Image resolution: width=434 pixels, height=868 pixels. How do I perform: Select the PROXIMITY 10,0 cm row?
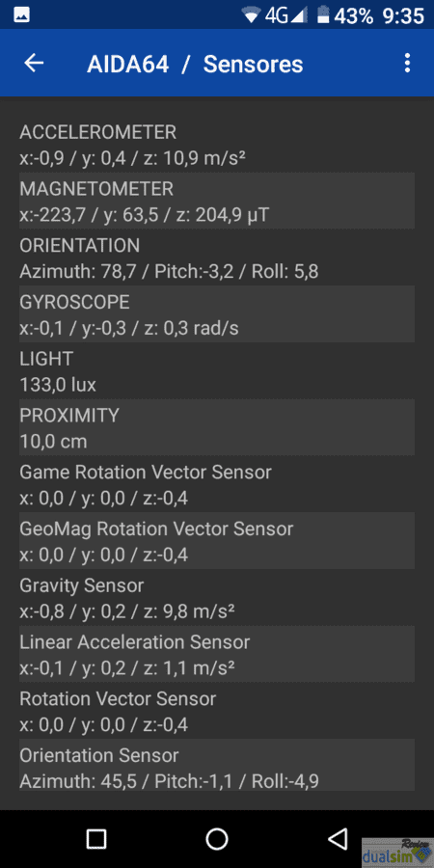click(217, 427)
